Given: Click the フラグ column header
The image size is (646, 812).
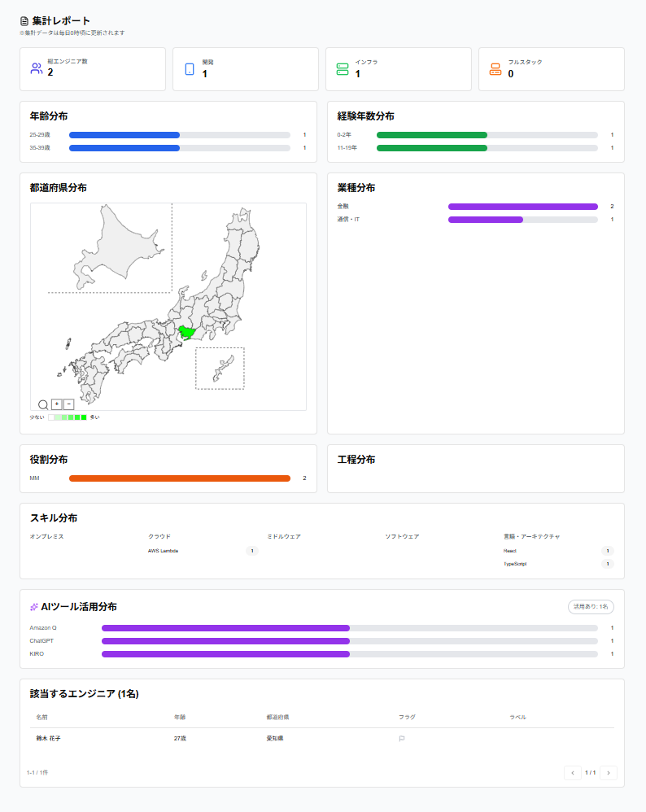Looking at the screenshot, I should click(407, 718).
